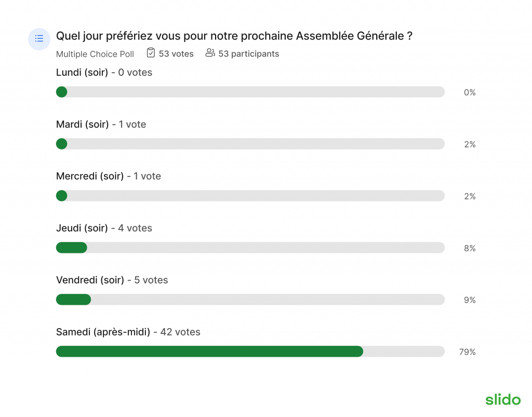The height and width of the screenshot is (417, 532).
Task: Click the Mercredi (soir) result bar
Action: click(x=250, y=196)
